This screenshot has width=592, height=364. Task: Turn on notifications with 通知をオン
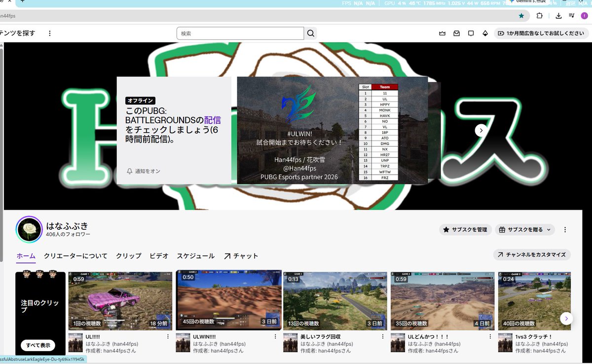144,171
